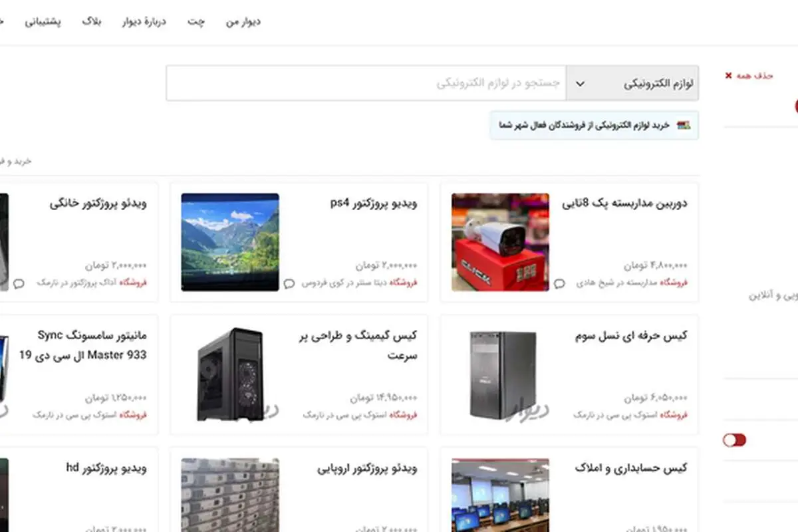The width and height of the screenshot is (798, 532).
Task: Open the CCTV camera product thumbnail
Action: click(x=501, y=242)
